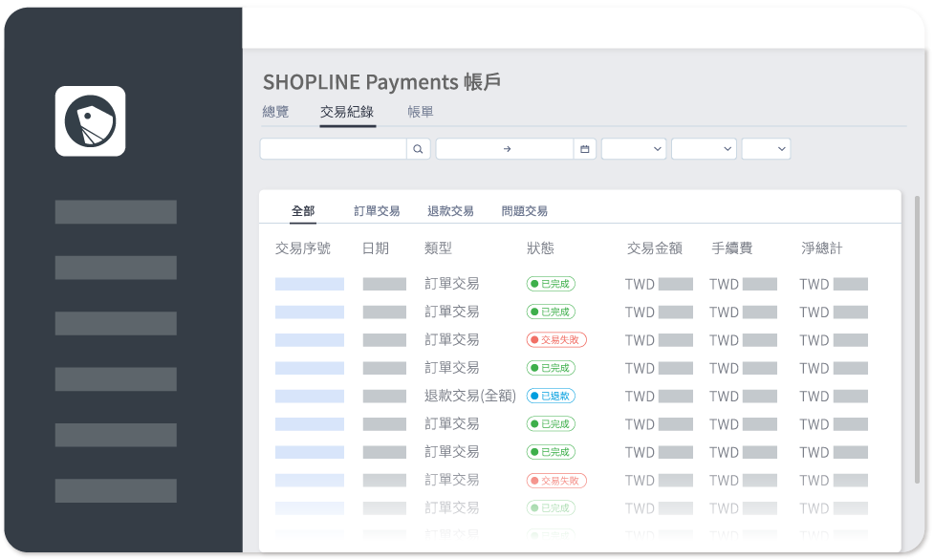Open the calendar date picker icon
The height and width of the screenshot is (560, 934).
click(585, 149)
